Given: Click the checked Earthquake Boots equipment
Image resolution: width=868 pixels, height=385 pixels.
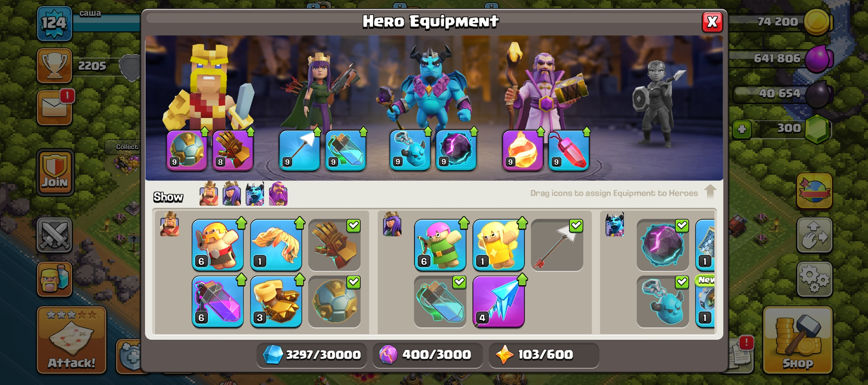Looking at the screenshot, I should 335,302.
